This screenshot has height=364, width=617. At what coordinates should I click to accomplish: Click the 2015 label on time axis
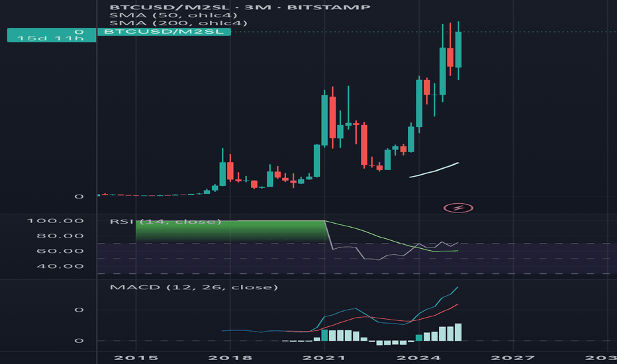click(136, 357)
